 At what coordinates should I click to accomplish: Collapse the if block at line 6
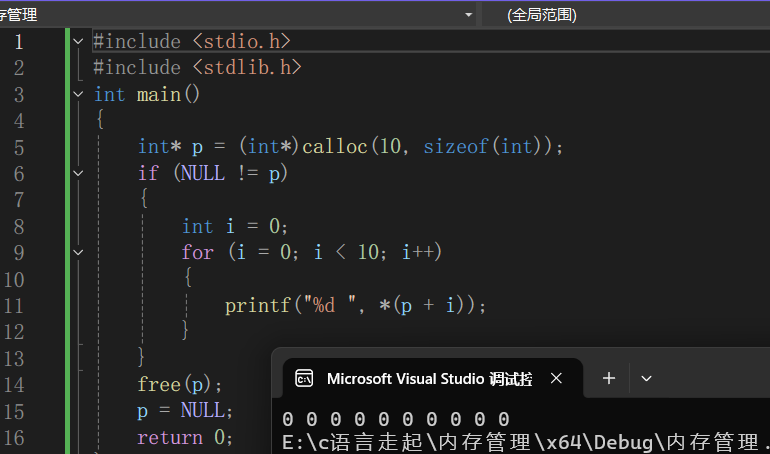click(78, 173)
